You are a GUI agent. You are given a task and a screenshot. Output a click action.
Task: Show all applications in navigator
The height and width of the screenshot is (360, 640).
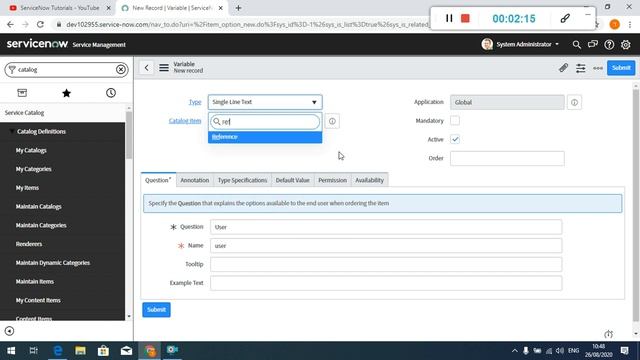(x=22, y=93)
